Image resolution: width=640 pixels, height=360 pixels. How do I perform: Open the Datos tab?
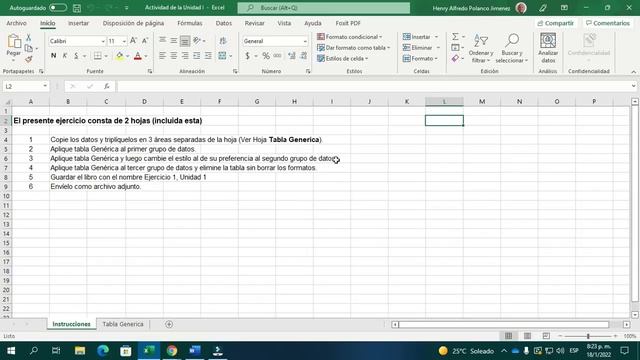coord(224,23)
